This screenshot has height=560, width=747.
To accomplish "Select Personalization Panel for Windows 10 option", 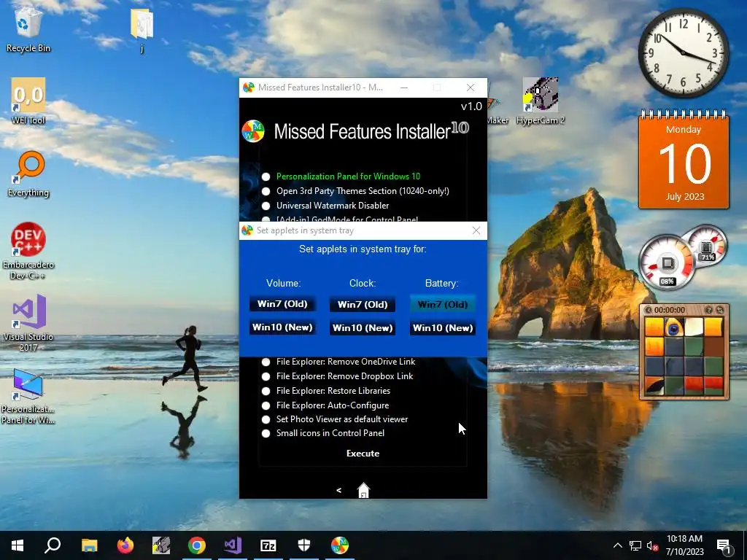I will (x=266, y=176).
